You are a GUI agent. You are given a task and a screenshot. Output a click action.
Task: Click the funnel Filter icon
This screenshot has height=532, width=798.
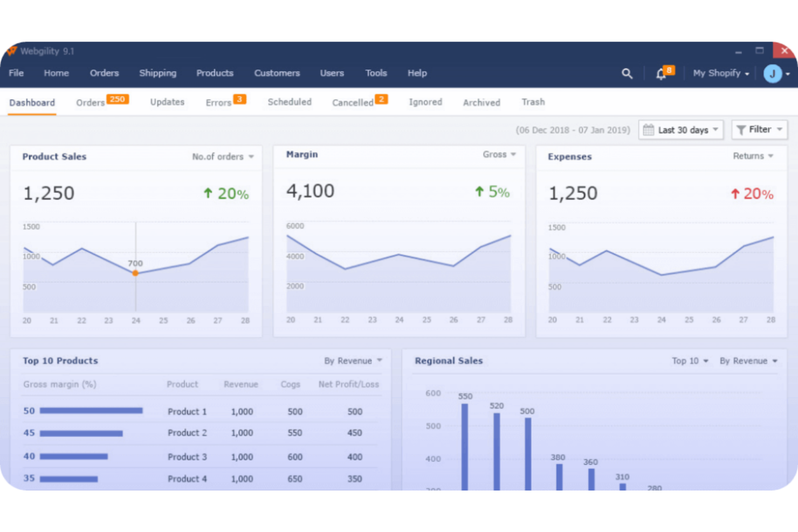tap(741, 130)
